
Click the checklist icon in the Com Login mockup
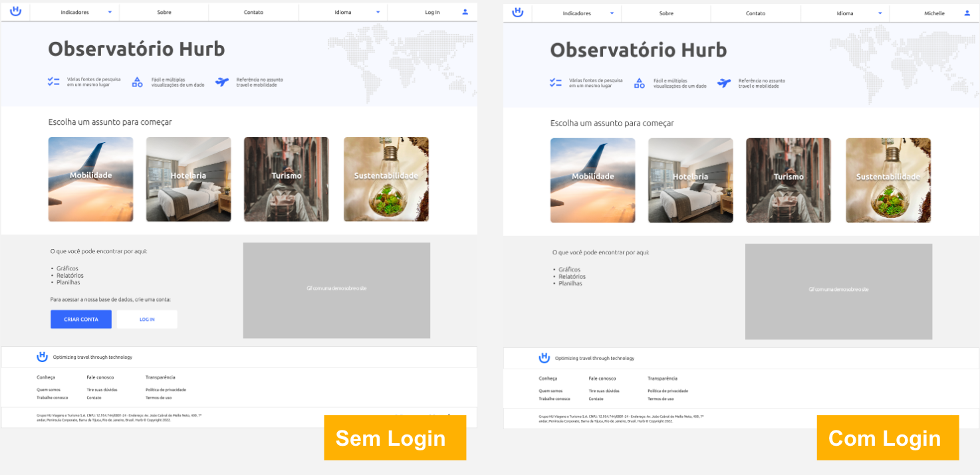pos(556,82)
